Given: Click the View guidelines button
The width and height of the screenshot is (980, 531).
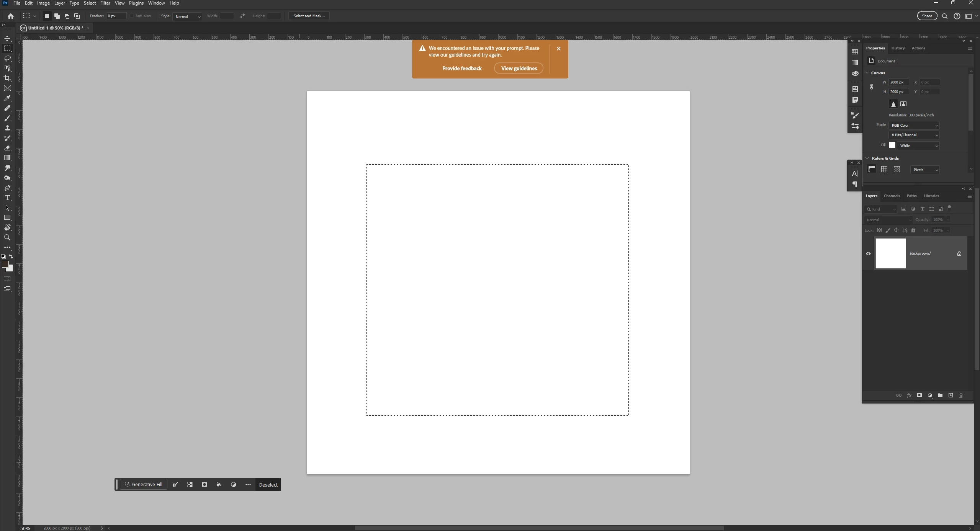Looking at the screenshot, I should tap(519, 69).
